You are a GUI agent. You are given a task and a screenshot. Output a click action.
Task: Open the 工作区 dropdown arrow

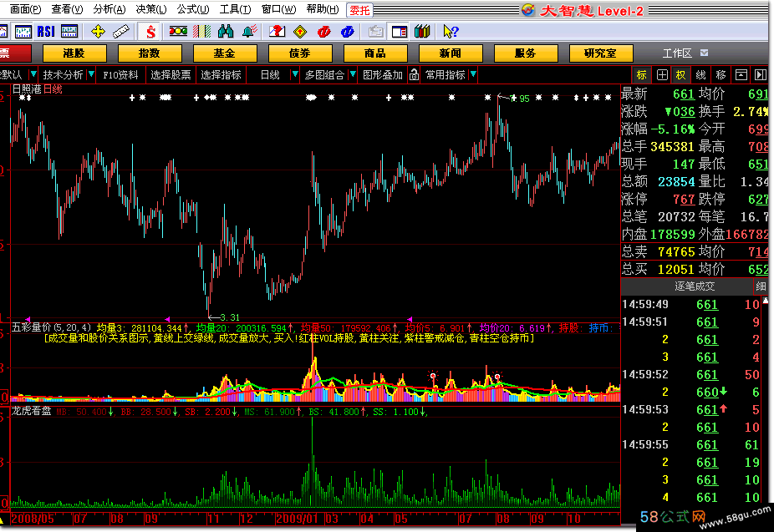(705, 53)
